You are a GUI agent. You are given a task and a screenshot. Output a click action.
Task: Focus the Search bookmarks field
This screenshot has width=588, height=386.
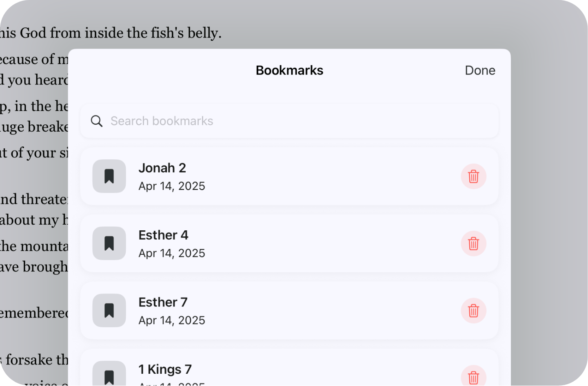tap(286, 121)
